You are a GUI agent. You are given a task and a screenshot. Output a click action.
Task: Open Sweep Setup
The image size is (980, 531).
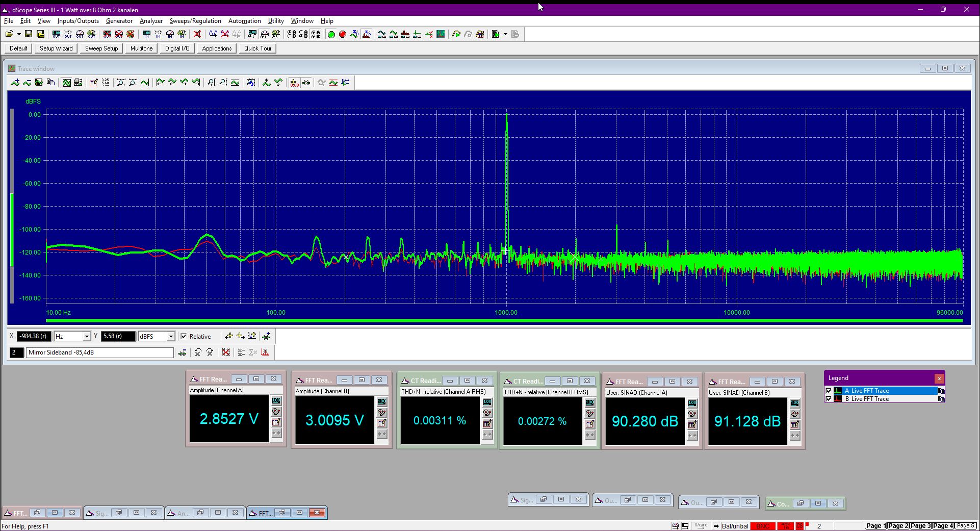pyautogui.click(x=101, y=48)
